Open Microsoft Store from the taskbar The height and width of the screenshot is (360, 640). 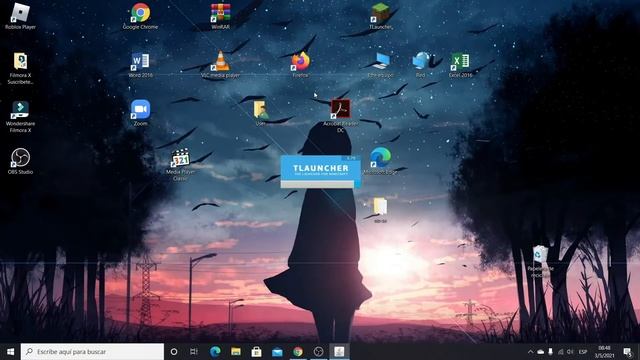click(256, 351)
